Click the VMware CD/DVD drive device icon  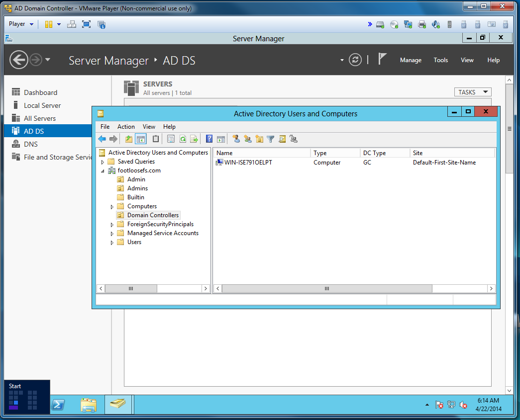(394, 24)
